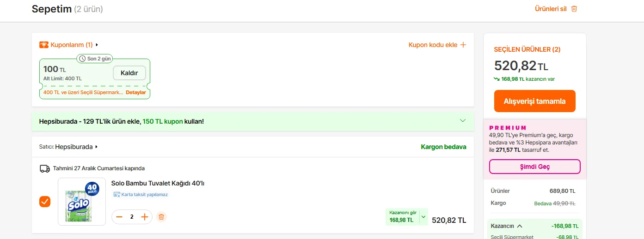Increase quantity with the plus icon

click(145, 217)
